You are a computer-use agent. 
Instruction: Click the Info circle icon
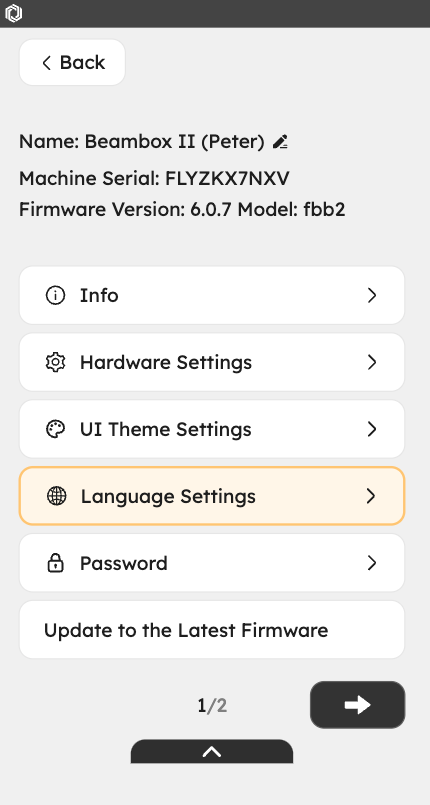55,296
